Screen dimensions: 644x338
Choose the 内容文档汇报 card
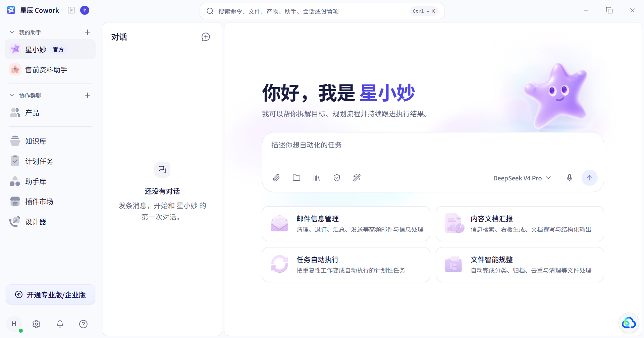click(x=520, y=224)
